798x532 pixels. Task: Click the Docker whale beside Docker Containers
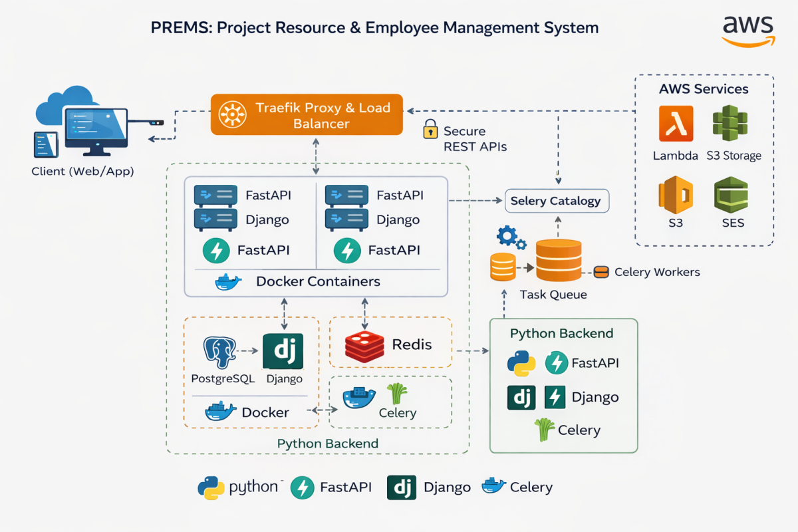point(229,281)
